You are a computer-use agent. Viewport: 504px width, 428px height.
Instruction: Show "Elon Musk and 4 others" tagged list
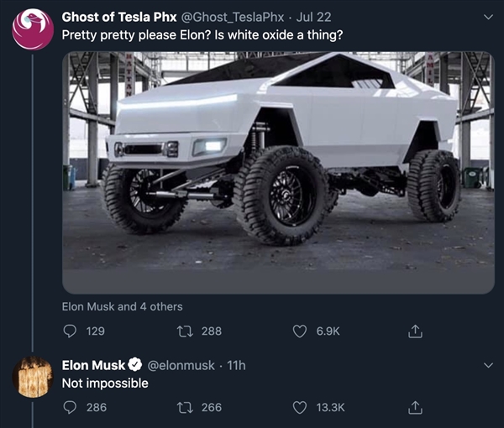pos(123,306)
